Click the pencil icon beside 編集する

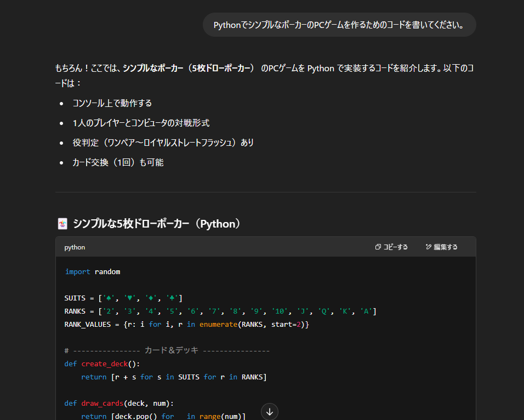pos(428,247)
